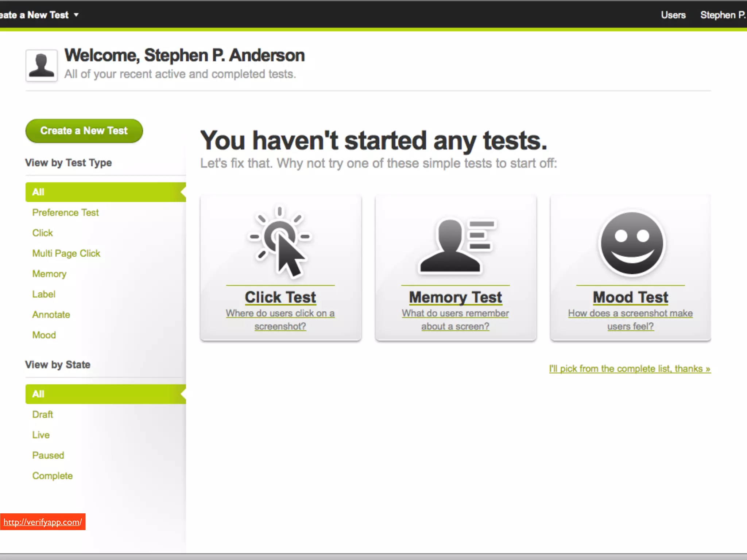The image size is (747, 560).
Task: Open the Create a New Test dropdown arrow
Action: point(76,15)
